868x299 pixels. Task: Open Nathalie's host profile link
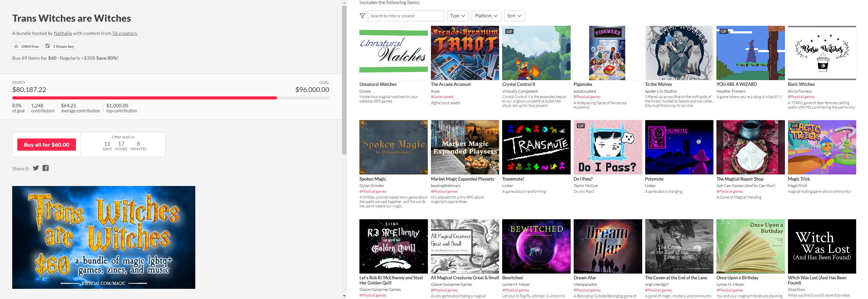pos(63,33)
